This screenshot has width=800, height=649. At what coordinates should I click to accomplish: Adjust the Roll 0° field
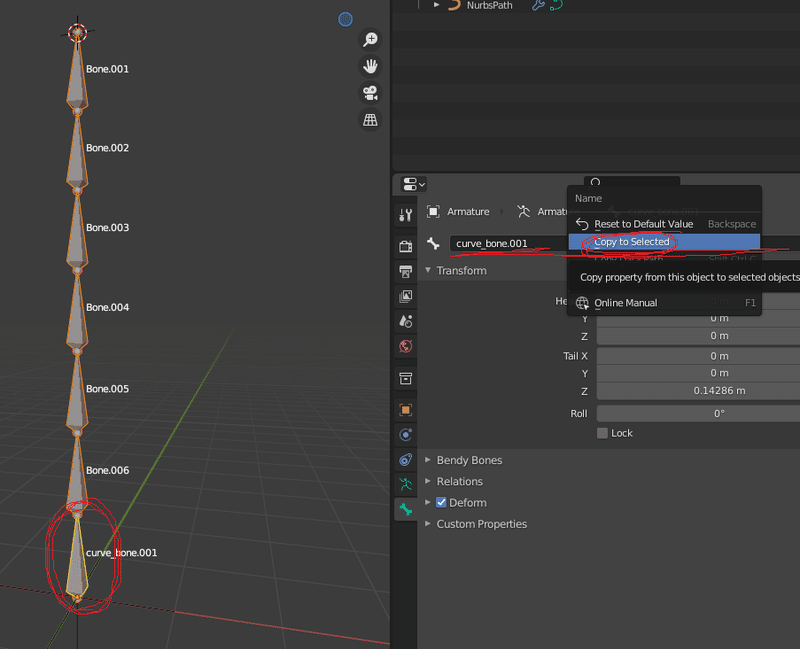[x=698, y=413]
